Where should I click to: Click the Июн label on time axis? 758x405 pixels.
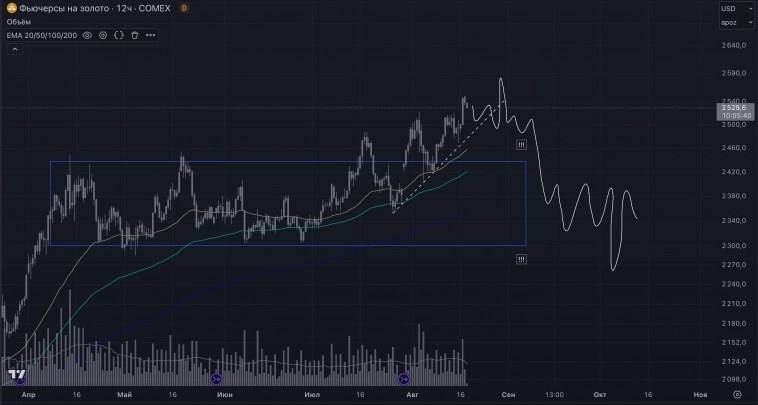click(225, 395)
